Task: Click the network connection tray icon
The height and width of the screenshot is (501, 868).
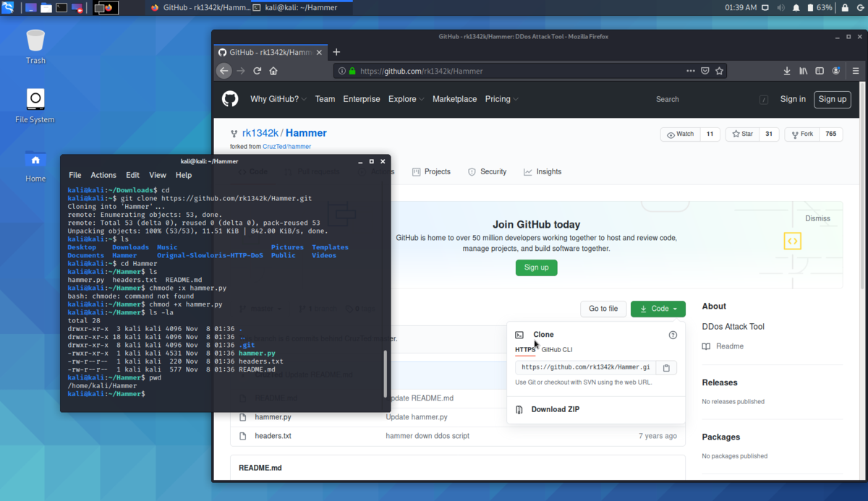Action: point(766,8)
